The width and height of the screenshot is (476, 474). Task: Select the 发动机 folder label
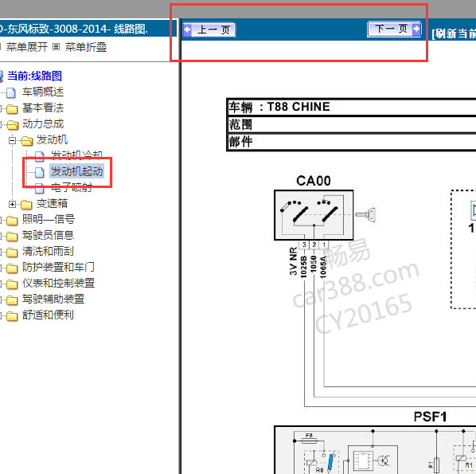(52, 139)
